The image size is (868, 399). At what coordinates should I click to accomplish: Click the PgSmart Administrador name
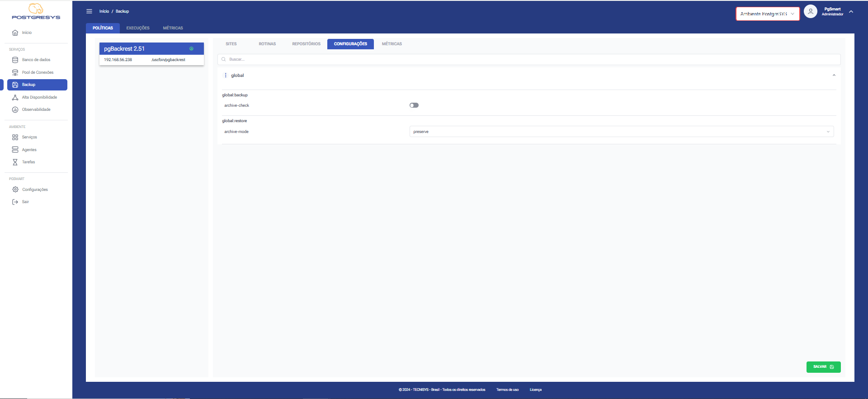[x=832, y=12]
